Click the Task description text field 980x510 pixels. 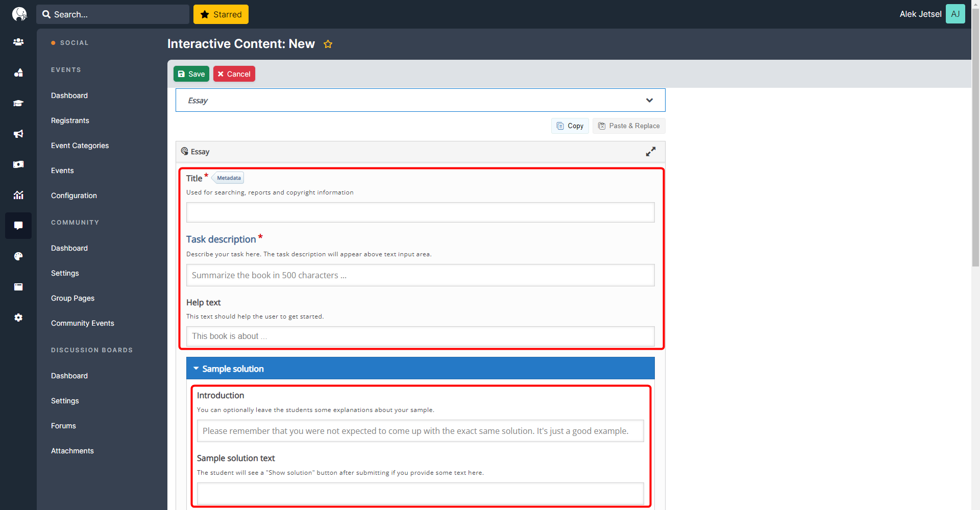(x=421, y=275)
